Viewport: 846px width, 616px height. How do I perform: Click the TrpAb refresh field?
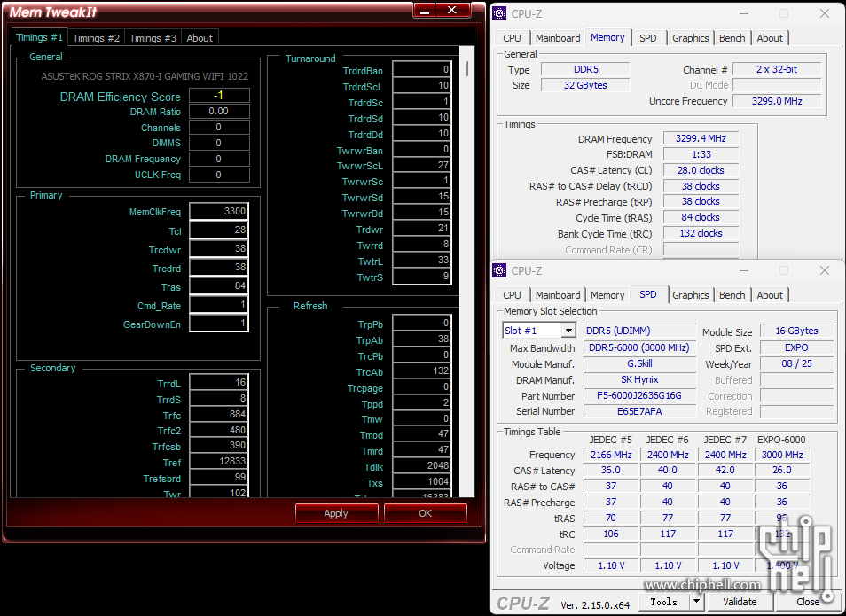[x=422, y=339]
